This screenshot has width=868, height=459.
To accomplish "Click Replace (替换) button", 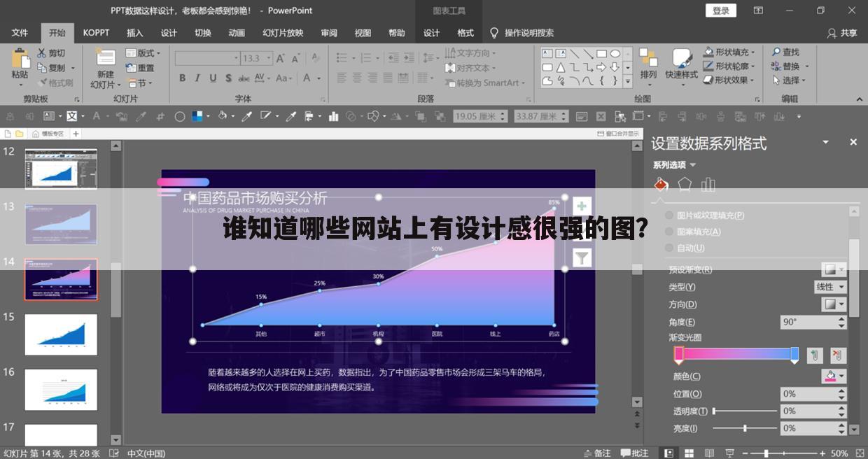I will click(x=790, y=66).
